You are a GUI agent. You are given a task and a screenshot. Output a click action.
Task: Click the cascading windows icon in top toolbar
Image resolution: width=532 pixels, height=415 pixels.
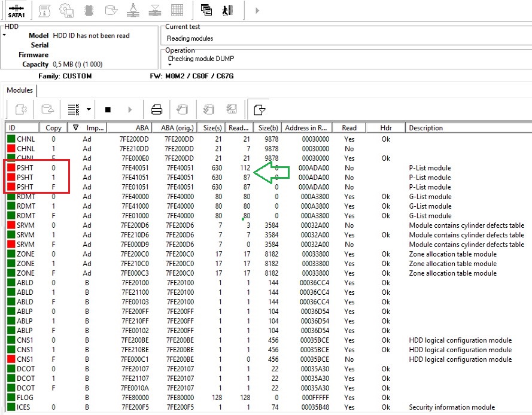coord(206,10)
